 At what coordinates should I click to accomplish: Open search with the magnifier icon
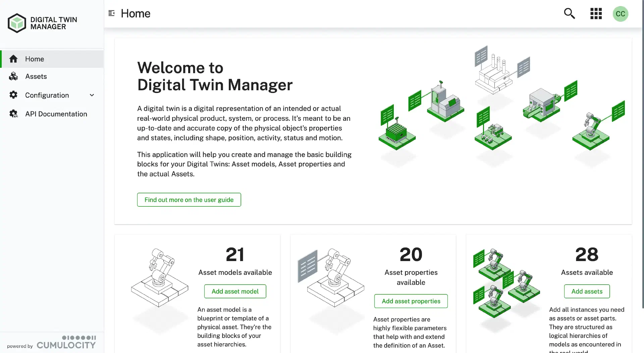click(569, 14)
